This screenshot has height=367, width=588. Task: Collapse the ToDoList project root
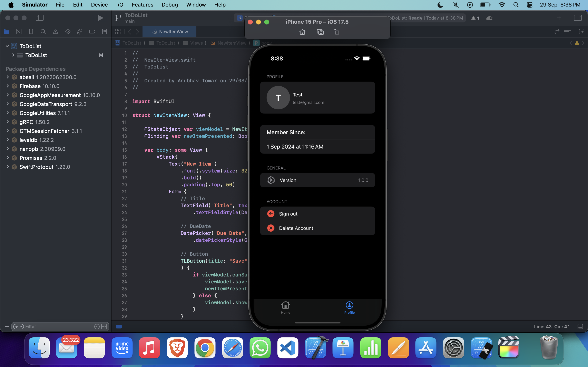click(x=7, y=46)
